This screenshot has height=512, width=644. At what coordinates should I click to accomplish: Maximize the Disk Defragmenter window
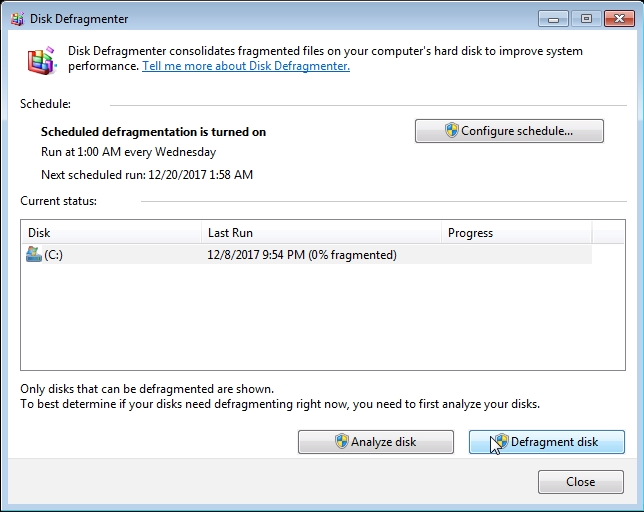coord(585,18)
